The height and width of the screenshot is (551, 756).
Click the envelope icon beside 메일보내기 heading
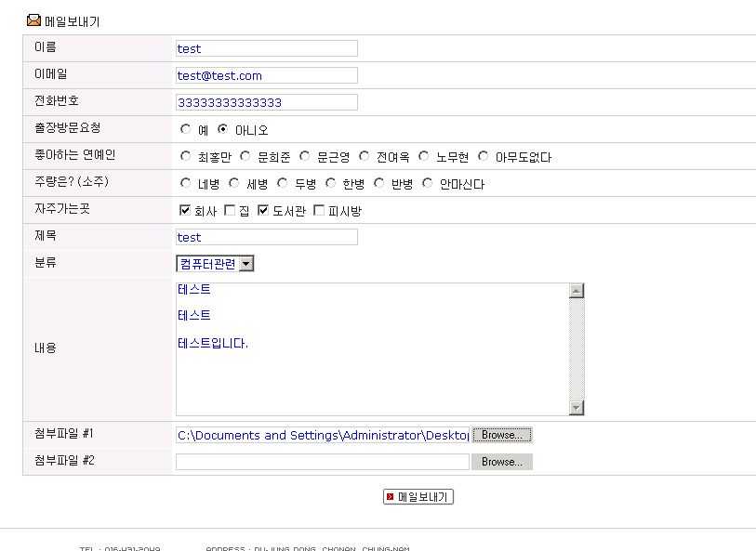[x=33, y=20]
